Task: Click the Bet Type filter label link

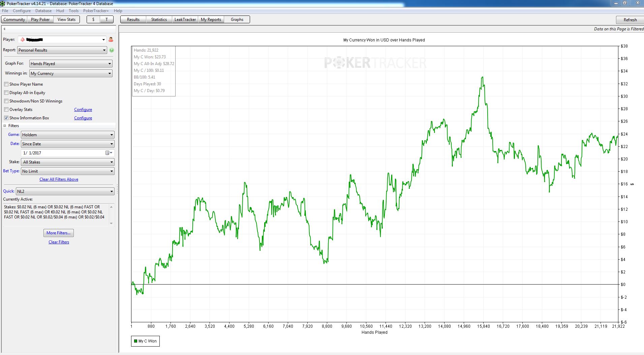Action: 11,171
